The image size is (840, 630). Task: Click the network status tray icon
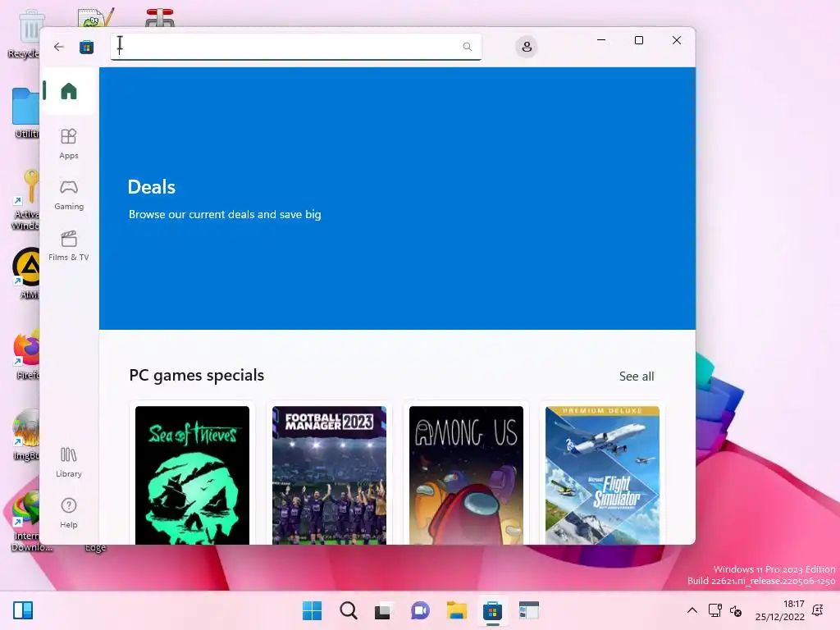coord(714,610)
